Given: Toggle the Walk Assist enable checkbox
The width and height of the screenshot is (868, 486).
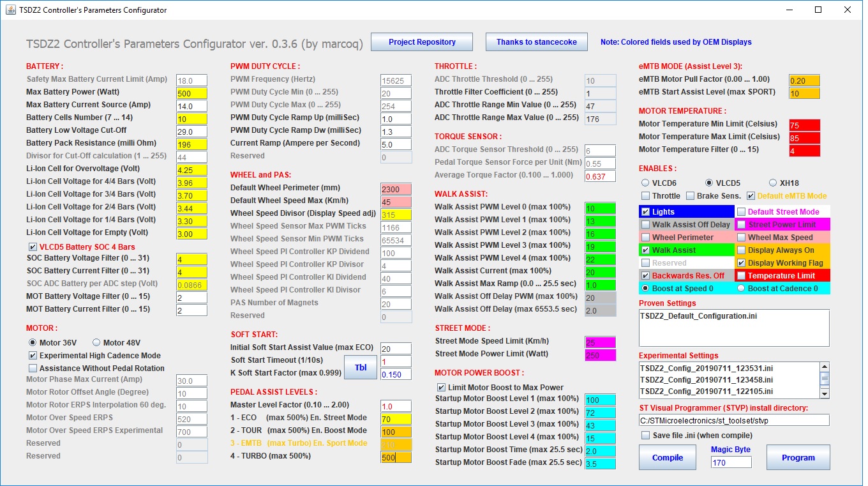Looking at the screenshot, I should click(646, 250).
